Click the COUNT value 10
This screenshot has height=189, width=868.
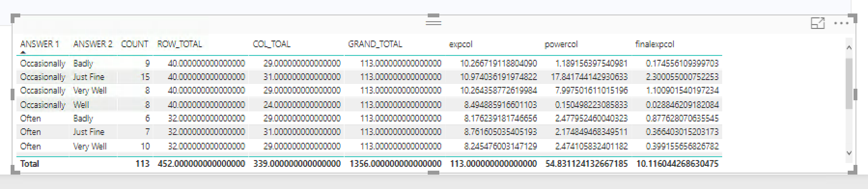(145, 146)
